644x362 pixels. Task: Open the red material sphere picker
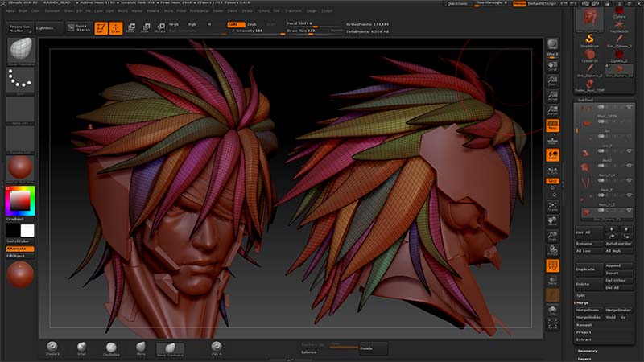tap(20, 169)
